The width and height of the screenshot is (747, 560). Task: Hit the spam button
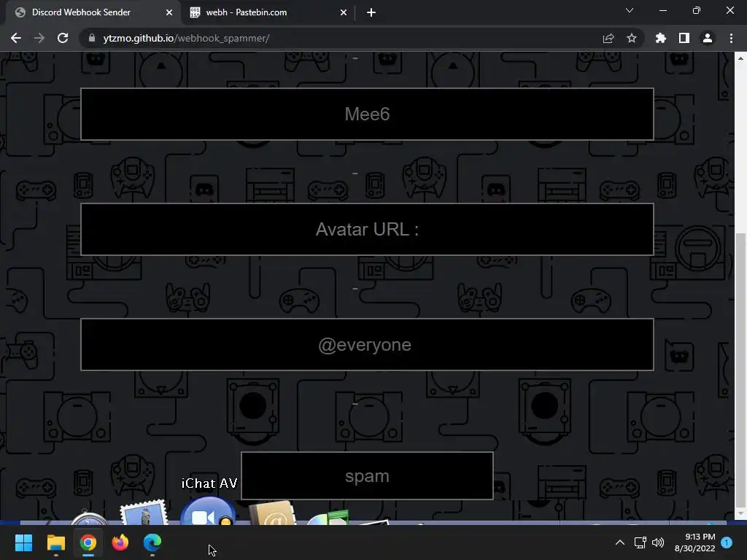[367, 476]
